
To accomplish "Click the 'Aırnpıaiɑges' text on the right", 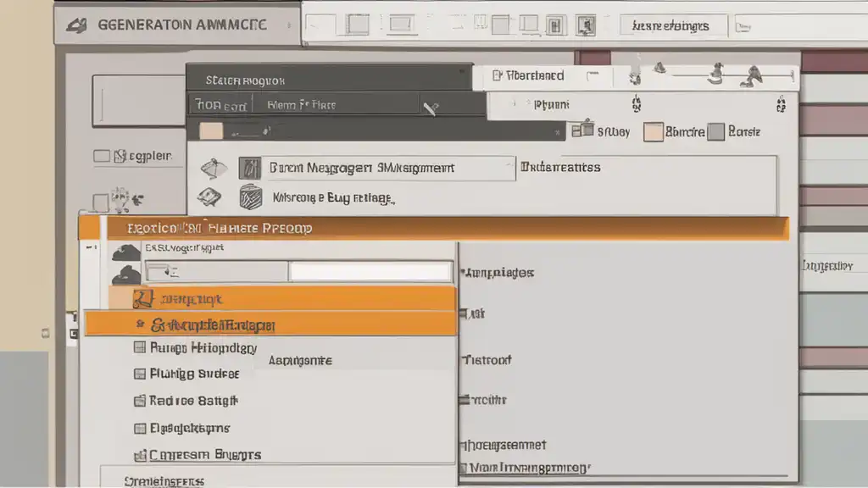I will [499, 273].
